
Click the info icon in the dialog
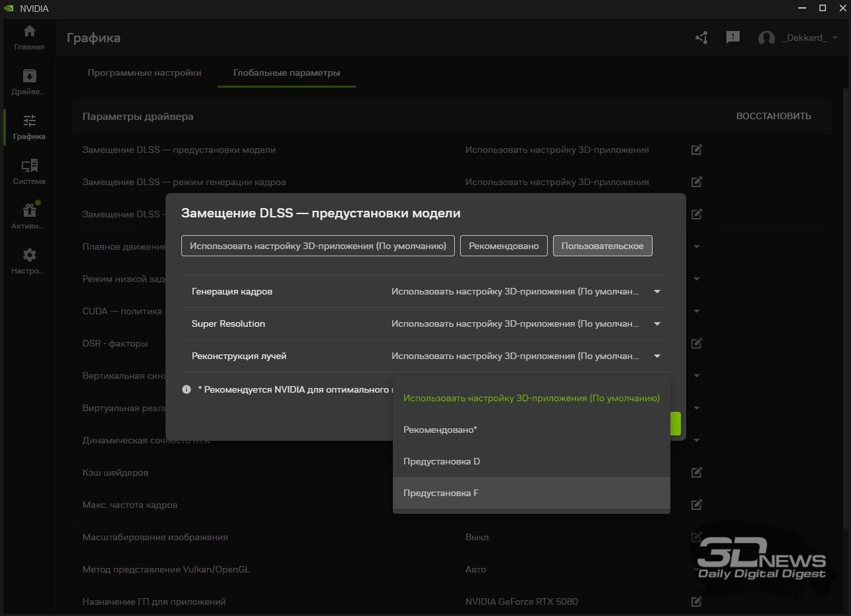click(187, 389)
